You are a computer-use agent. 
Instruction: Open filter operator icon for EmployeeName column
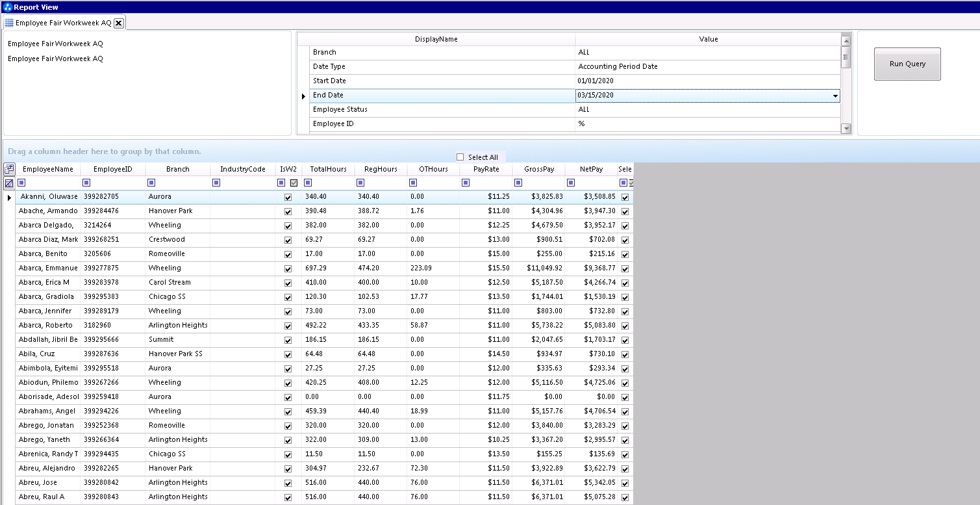(x=21, y=183)
